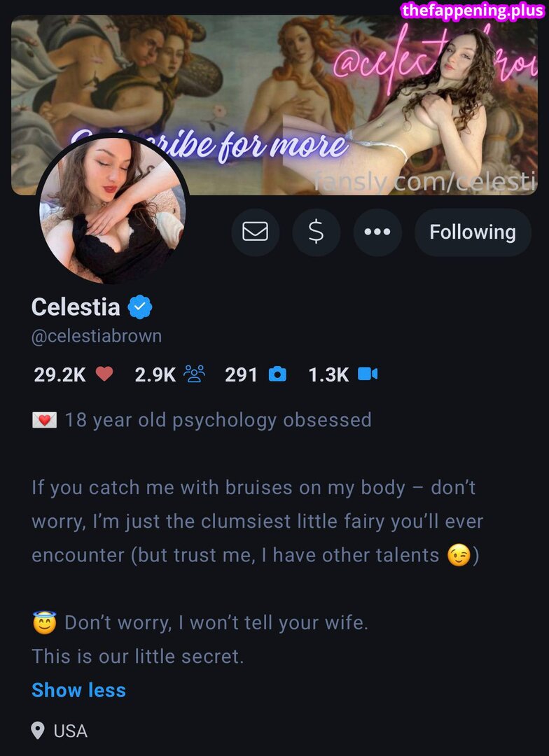Image resolution: width=549 pixels, height=756 pixels.
Task: Open the 2.9K followers count
Action: click(x=155, y=374)
